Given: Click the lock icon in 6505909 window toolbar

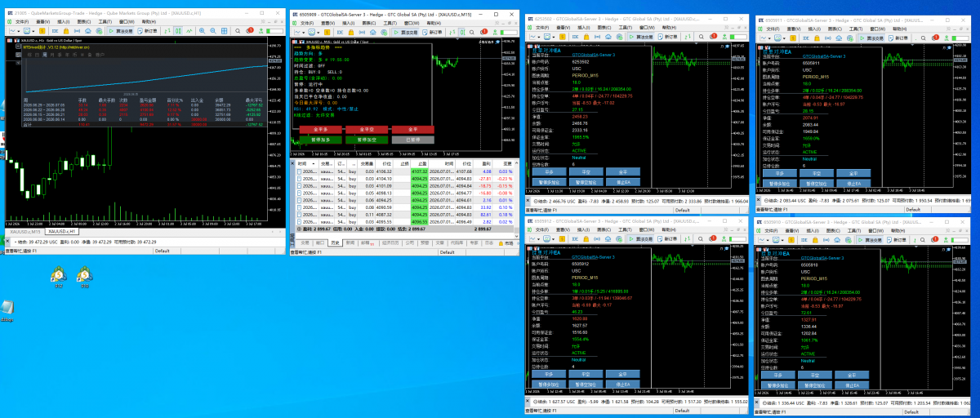Looking at the screenshot, I should pos(351,32).
